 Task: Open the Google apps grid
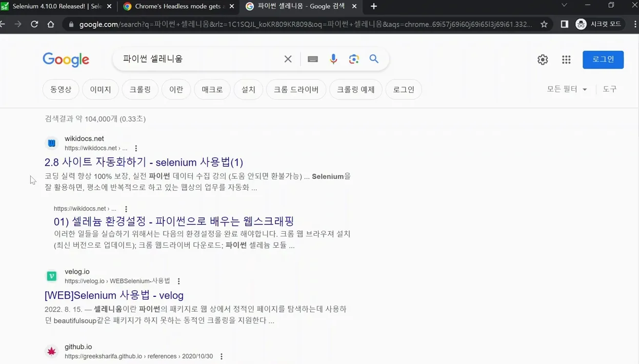(x=566, y=59)
